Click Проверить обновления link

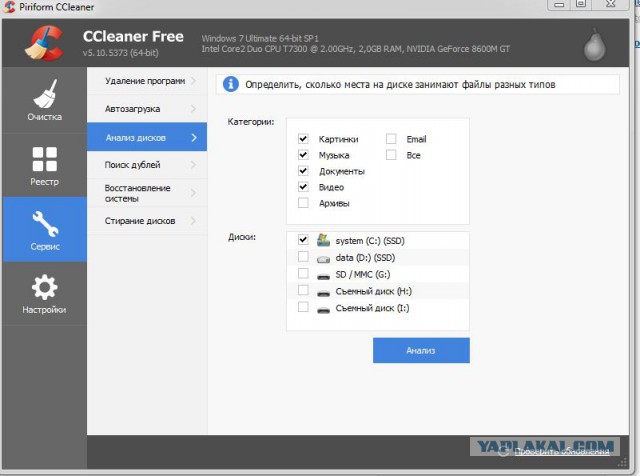pyautogui.click(x=562, y=451)
